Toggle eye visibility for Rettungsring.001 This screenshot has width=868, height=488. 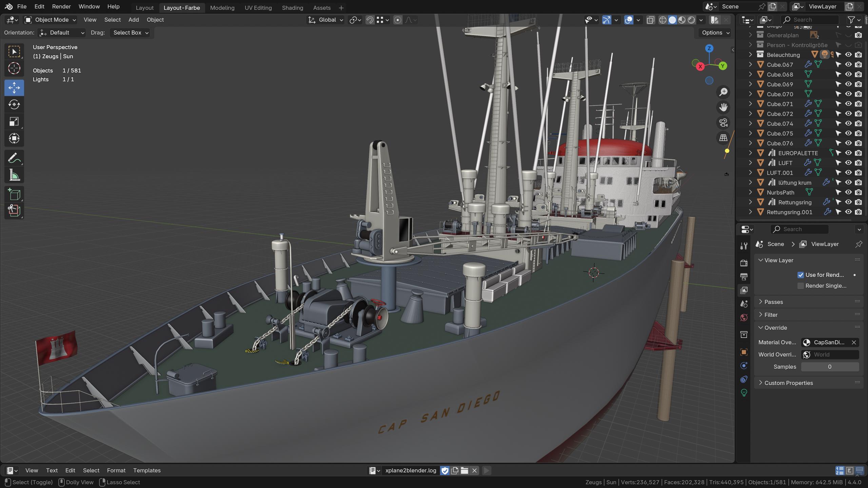point(848,212)
